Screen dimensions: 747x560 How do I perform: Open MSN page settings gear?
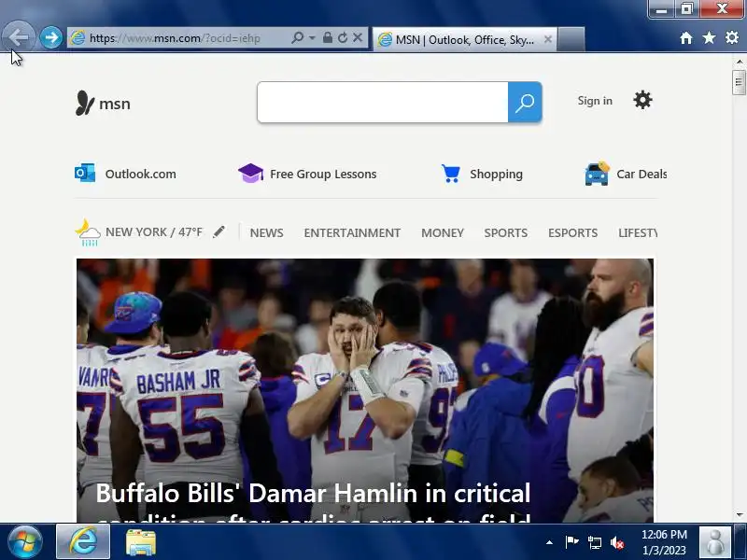click(642, 100)
